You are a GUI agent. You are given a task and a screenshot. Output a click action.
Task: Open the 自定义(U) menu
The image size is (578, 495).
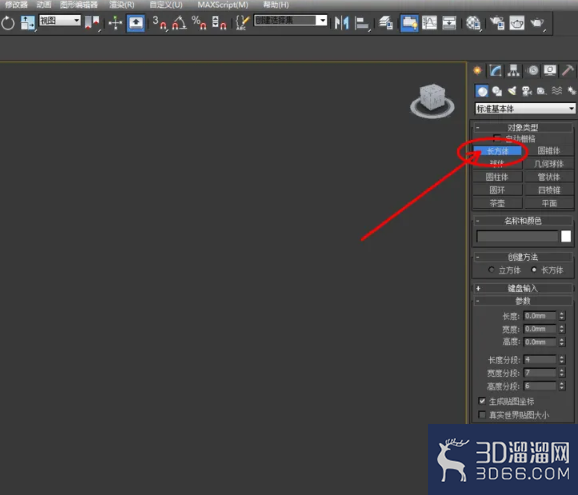pos(166,5)
